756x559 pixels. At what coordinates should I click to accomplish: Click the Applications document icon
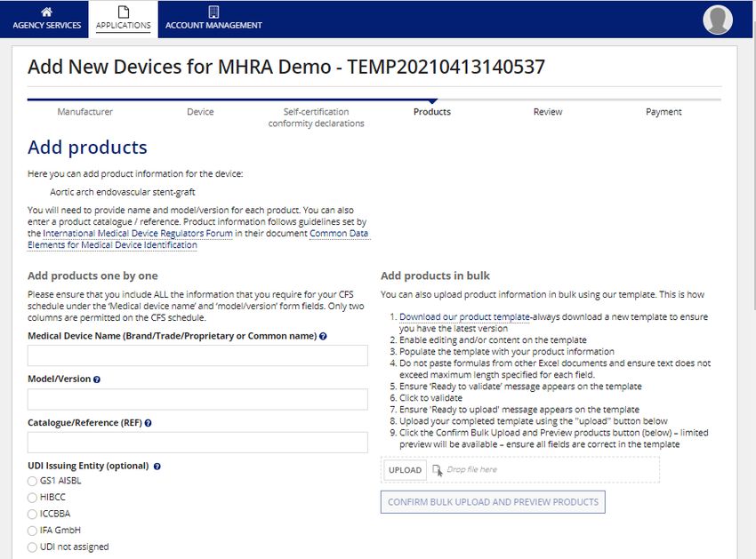(x=124, y=12)
